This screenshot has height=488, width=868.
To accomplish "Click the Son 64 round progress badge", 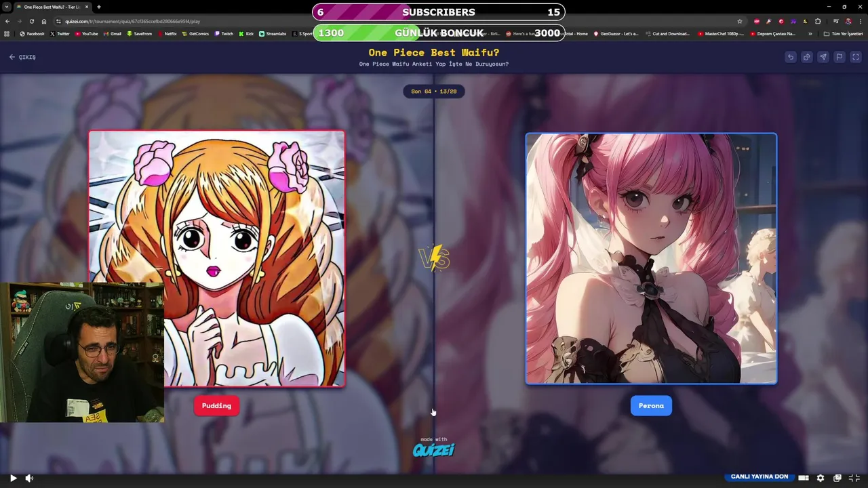I will [434, 91].
